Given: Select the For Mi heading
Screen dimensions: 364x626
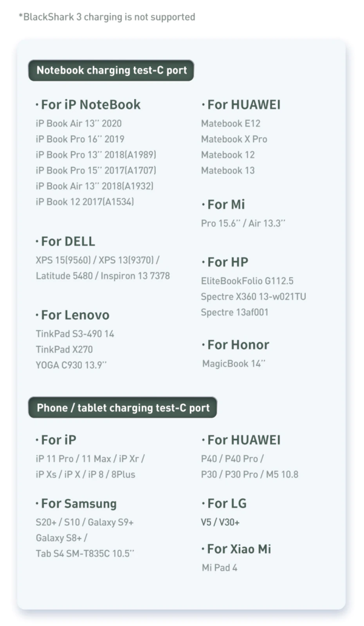Looking at the screenshot, I should 223,205.
